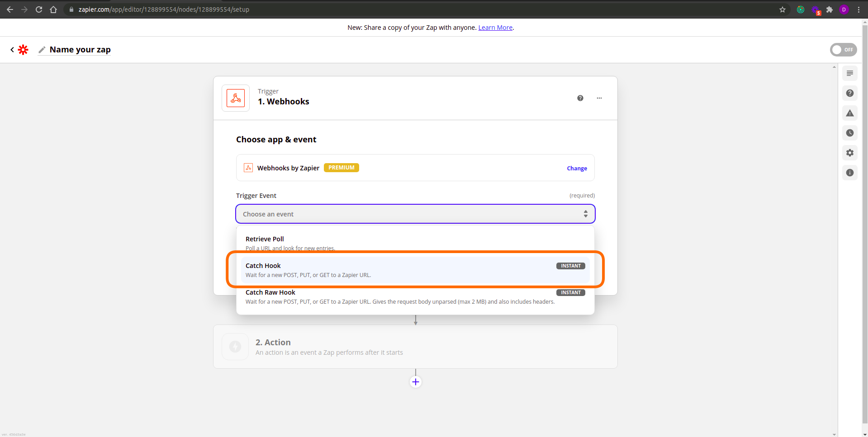
Task: Click the pencil icon to rename the zap
Action: (x=42, y=50)
